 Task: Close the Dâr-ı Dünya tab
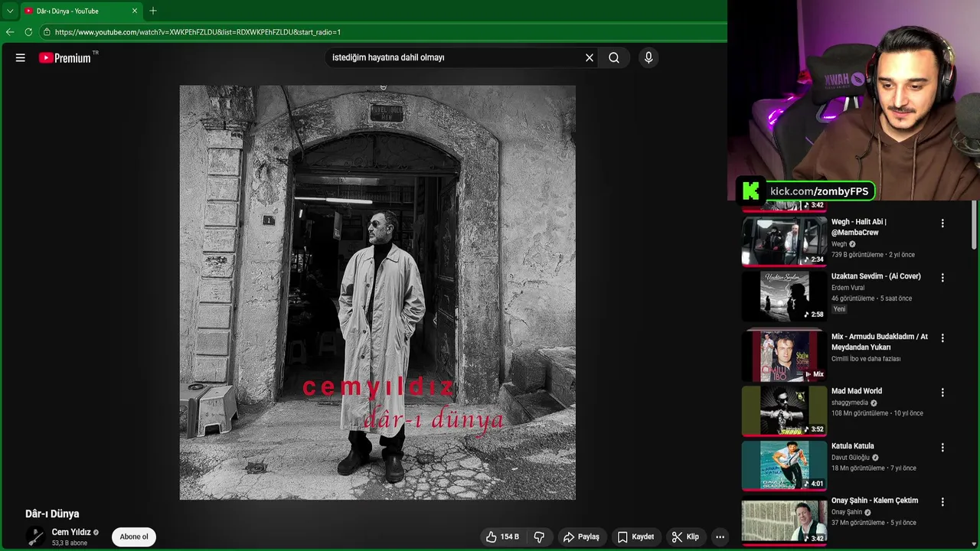pos(135,11)
